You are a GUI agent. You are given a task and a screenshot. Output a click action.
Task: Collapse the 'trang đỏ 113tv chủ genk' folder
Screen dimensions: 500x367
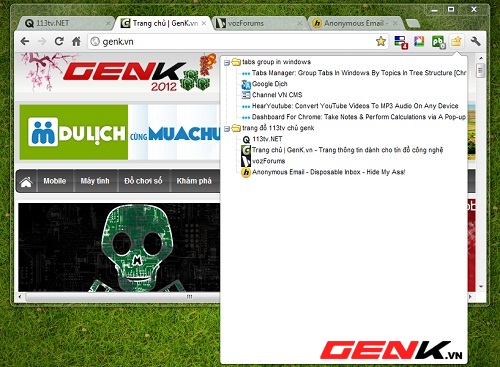tap(227, 129)
